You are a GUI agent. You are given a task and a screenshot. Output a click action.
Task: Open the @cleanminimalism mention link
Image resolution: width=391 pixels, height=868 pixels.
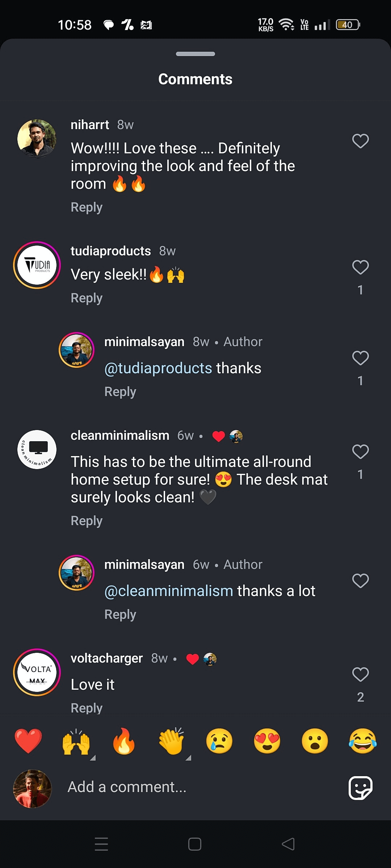click(169, 591)
